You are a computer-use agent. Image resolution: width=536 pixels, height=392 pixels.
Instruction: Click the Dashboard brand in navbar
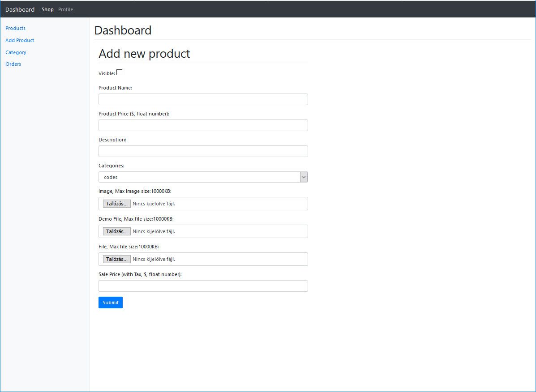click(x=20, y=9)
